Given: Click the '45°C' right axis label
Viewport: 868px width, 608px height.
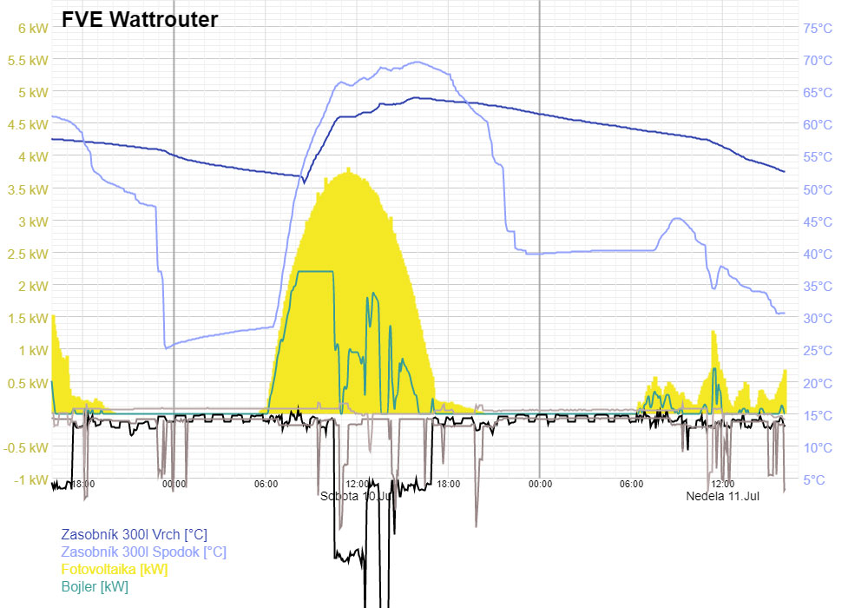Looking at the screenshot, I should [818, 221].
